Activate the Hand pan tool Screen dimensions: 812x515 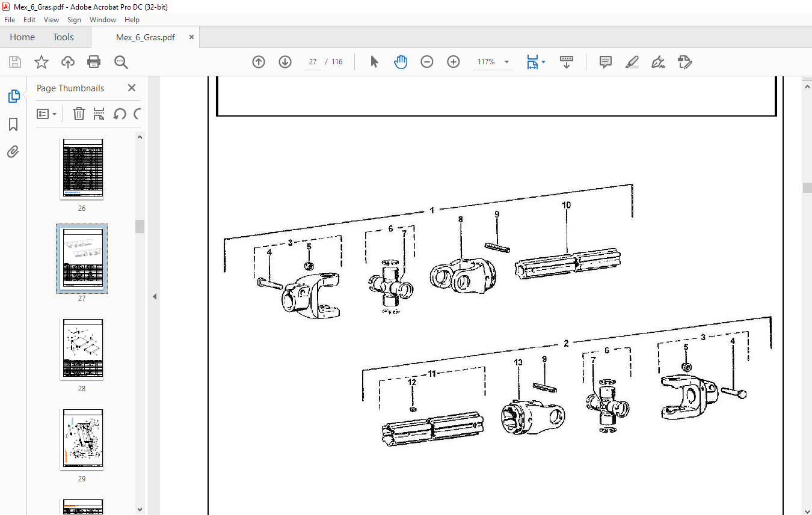[401, 62]
